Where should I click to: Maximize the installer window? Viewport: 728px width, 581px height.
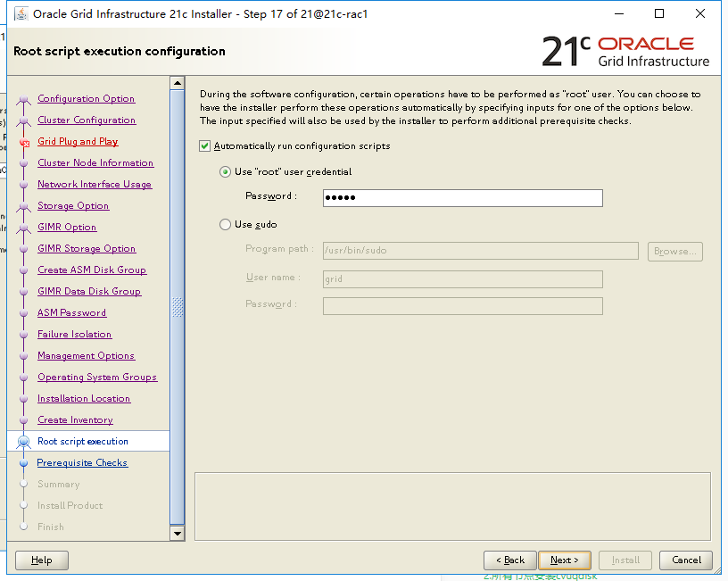(659, 14)
